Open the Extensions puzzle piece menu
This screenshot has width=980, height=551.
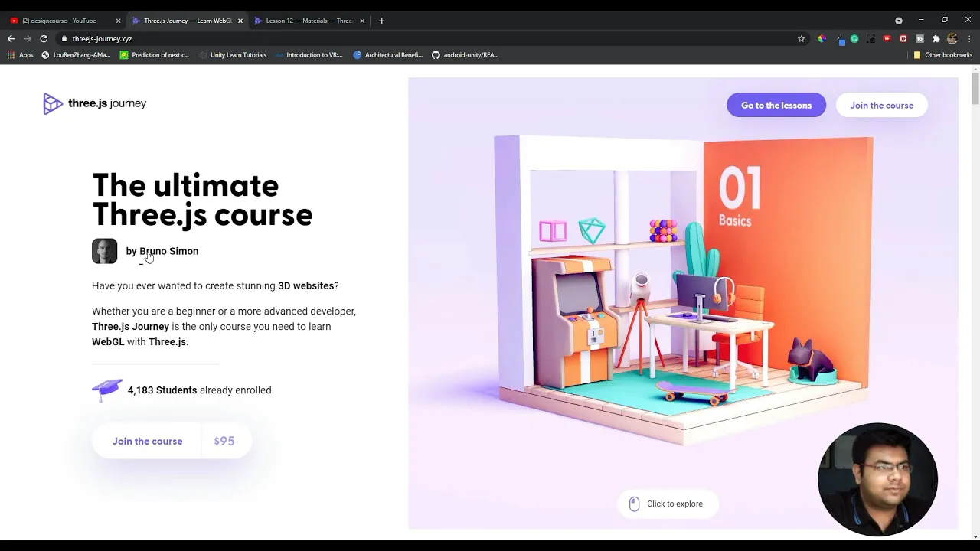click(x=936, y=39)
